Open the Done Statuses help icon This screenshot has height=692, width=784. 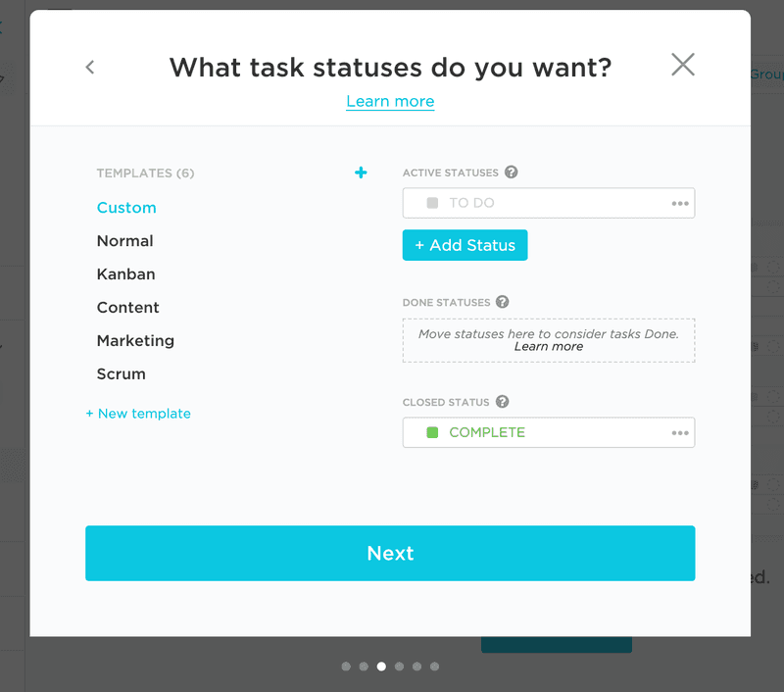point(502,302)
